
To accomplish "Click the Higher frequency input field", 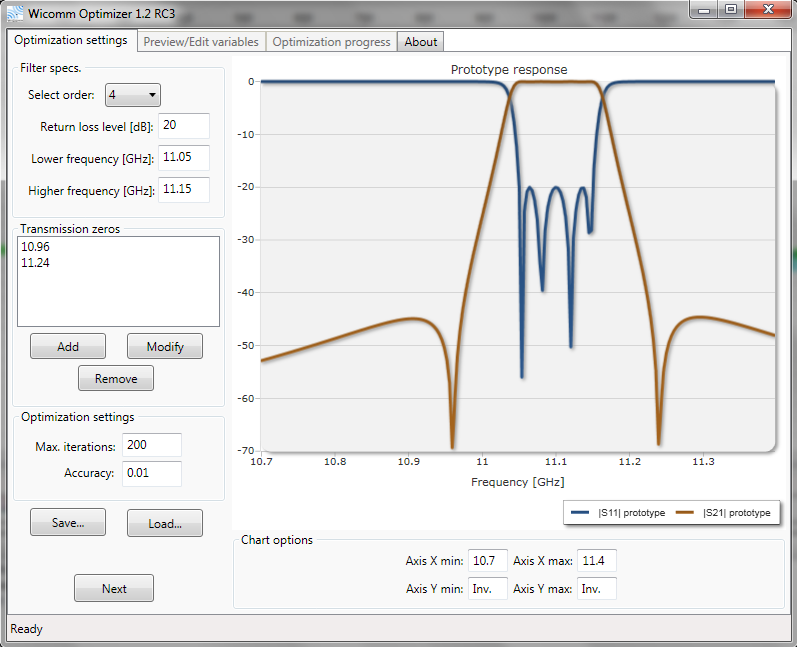I will pos(184,190).
